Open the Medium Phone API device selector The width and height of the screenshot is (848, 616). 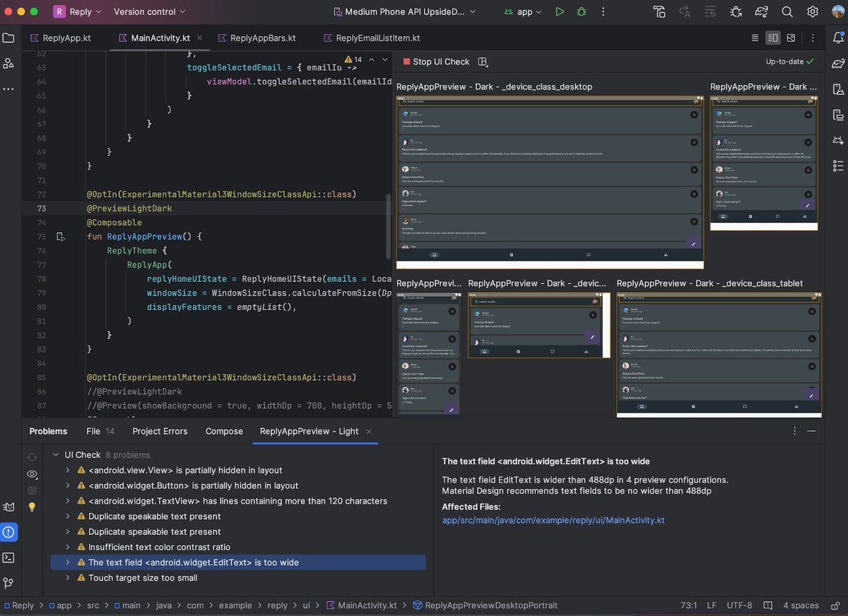[x=404, y=12]
